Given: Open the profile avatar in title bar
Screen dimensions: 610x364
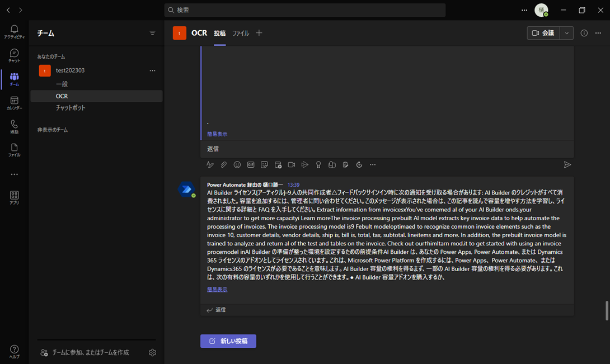Looking at the screenshot, I should [x=541, y=10].
